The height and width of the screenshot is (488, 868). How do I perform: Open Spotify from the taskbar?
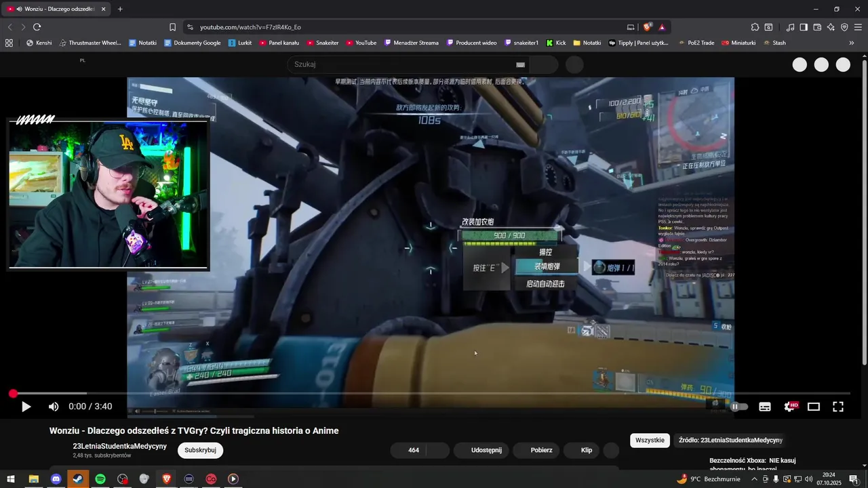tap(100, 479)
